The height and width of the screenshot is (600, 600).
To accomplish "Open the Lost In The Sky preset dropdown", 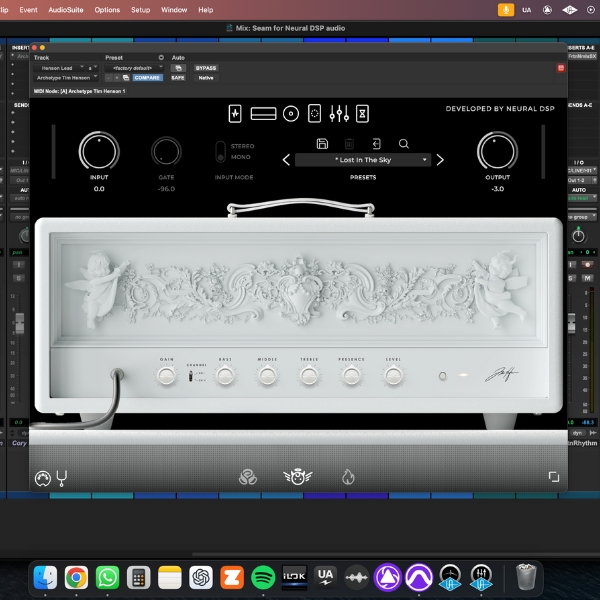I will coord(363,160).
